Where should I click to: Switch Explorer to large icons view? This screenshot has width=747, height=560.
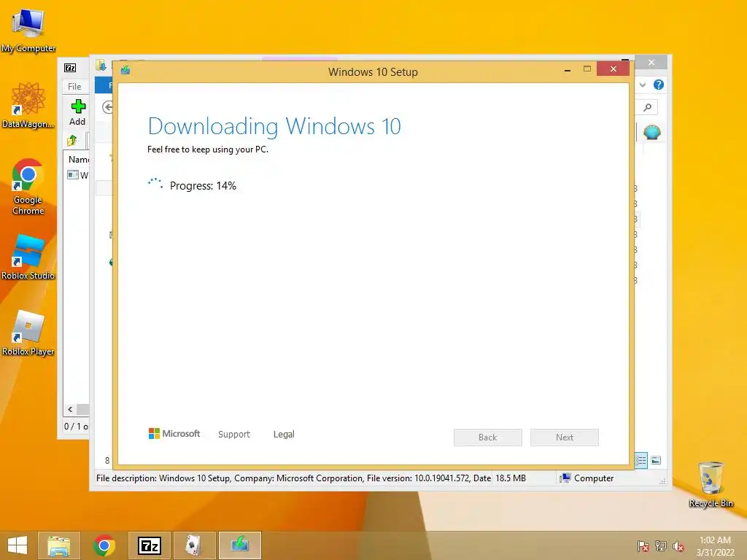656,460
